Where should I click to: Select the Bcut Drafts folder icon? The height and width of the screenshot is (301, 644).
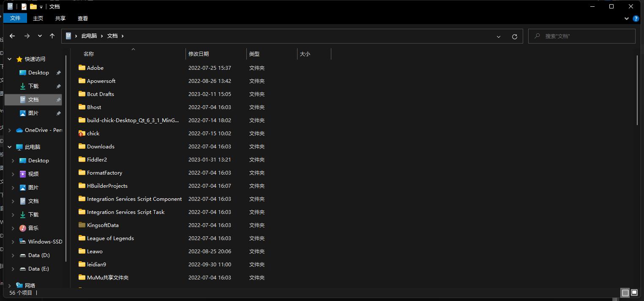coord(82,94)
